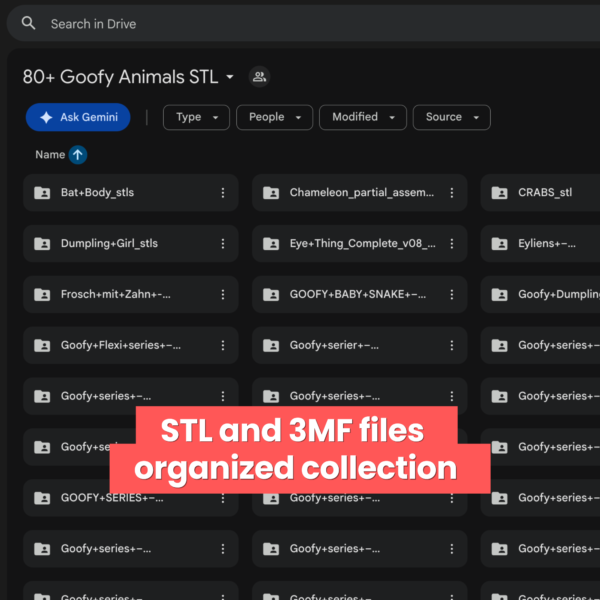
Task: Open more actions for Bat+Body_stls
Action: pos(223,192)
